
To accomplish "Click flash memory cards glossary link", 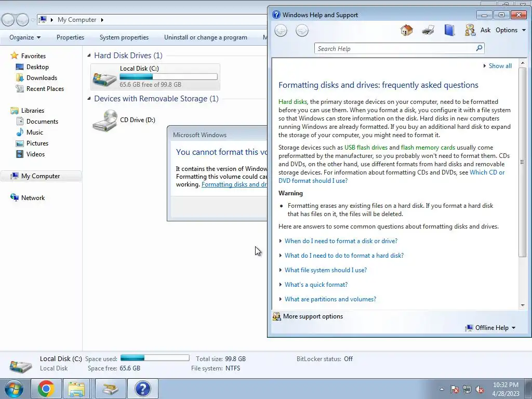I will [x=428, y=148].
